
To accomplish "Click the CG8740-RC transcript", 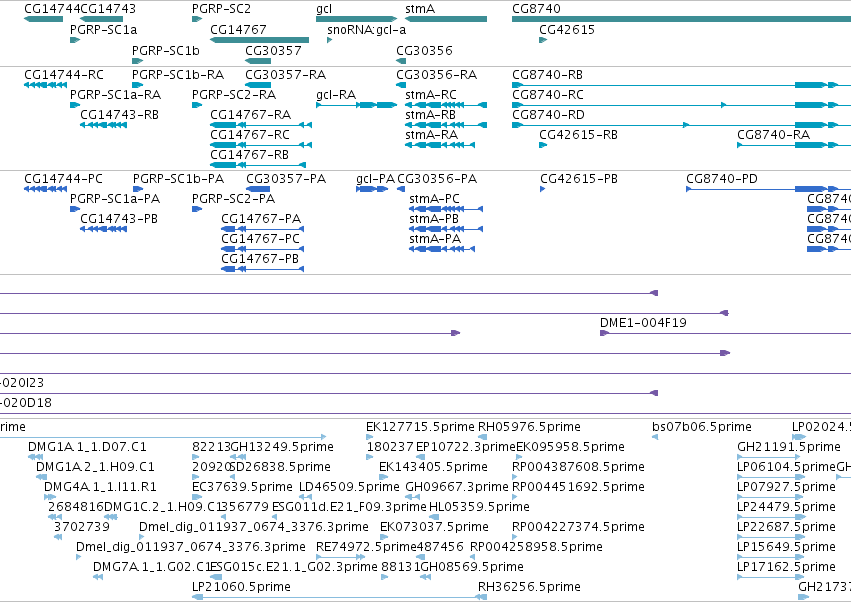I will (x=681, y=105).
